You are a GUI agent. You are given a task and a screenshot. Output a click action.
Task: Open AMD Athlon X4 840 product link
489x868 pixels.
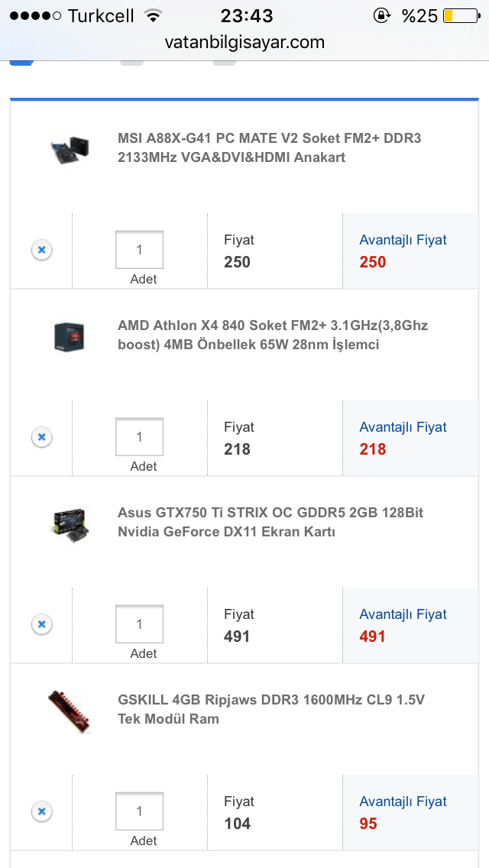click(x=272, y=335)
